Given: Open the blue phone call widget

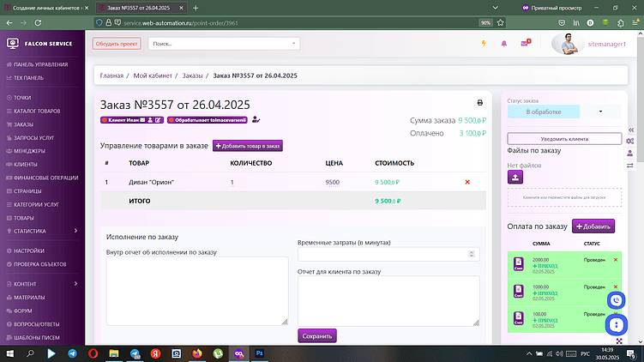Looking at the screenshot, I should (616, 300).
